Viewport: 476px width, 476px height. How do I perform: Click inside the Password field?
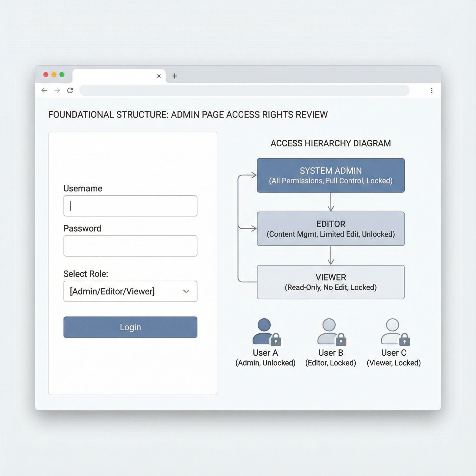[130, 246]
